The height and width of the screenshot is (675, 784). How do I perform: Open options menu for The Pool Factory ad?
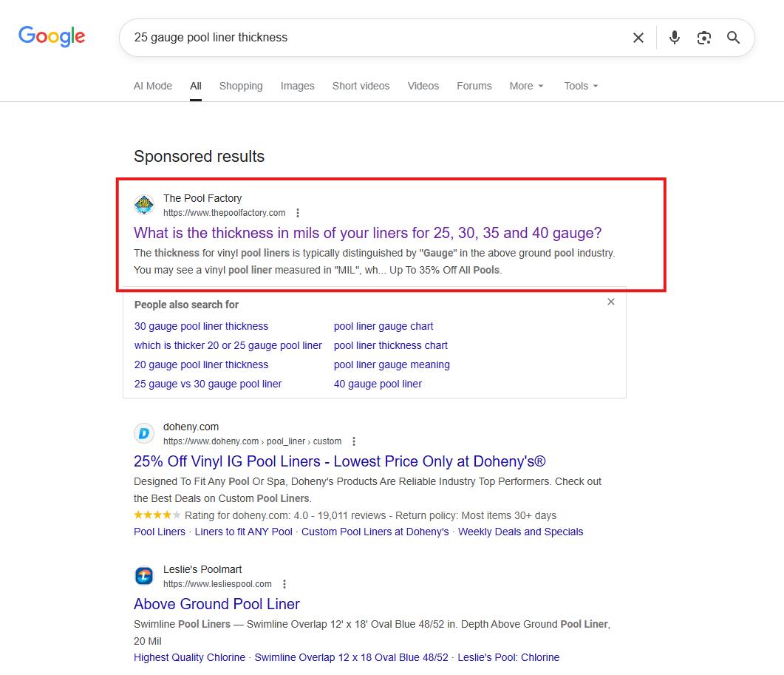(x=298, y=213)
